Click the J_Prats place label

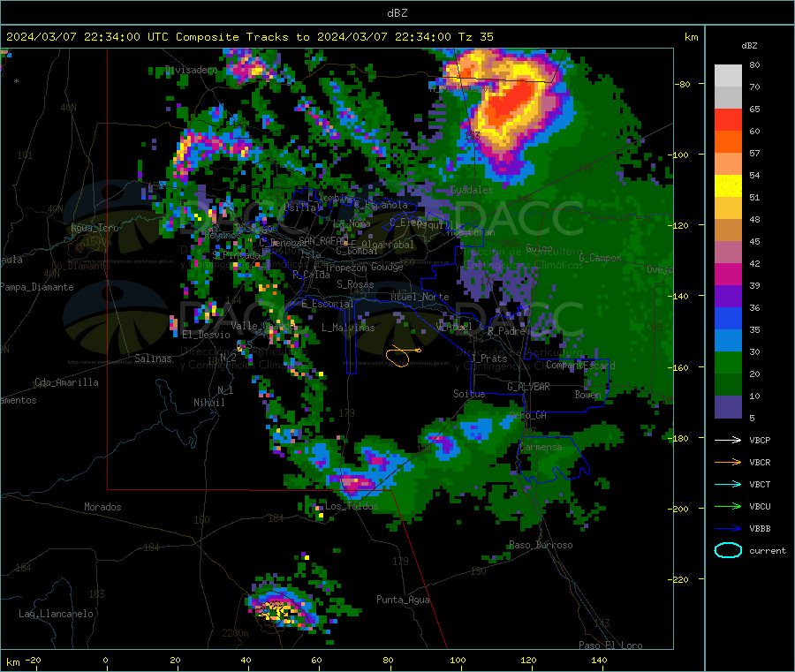coord(489,359)
